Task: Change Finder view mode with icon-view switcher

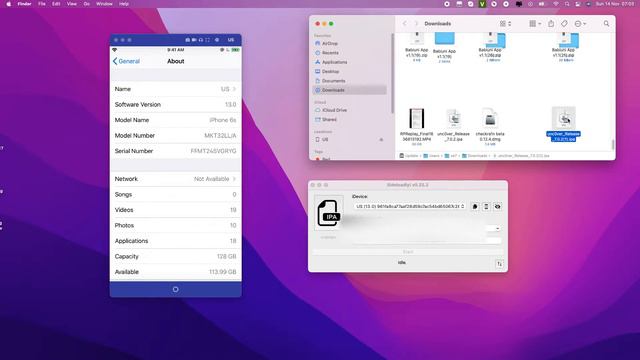Action: tap(505, 24)
